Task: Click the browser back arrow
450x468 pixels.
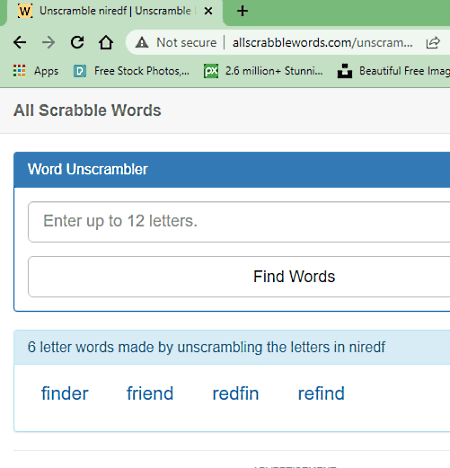Action: 20,42
